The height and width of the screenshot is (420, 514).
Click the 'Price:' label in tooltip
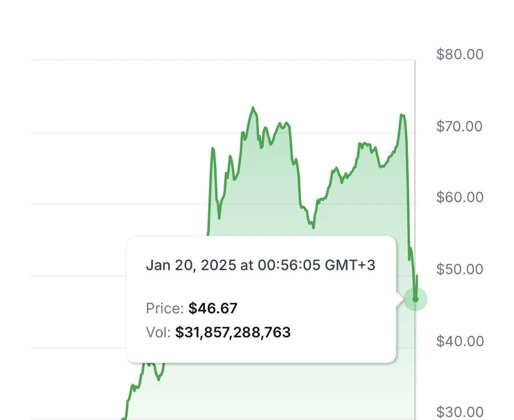pos(165,308)
